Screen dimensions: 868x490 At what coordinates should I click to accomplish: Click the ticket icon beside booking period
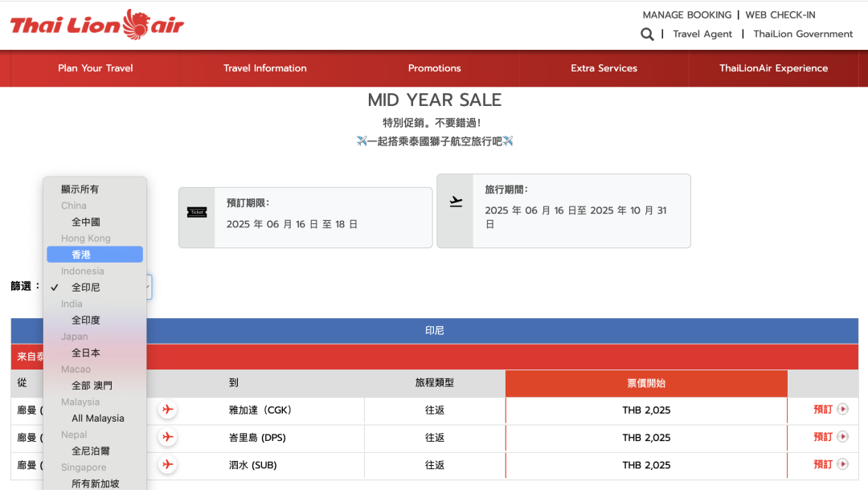197,212
